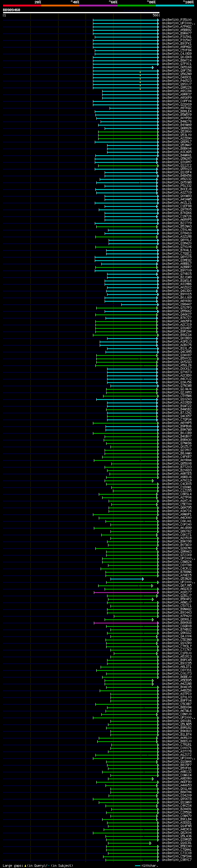Select the UniRef100_C6YT88 label
197x868 pixels.
176,565
